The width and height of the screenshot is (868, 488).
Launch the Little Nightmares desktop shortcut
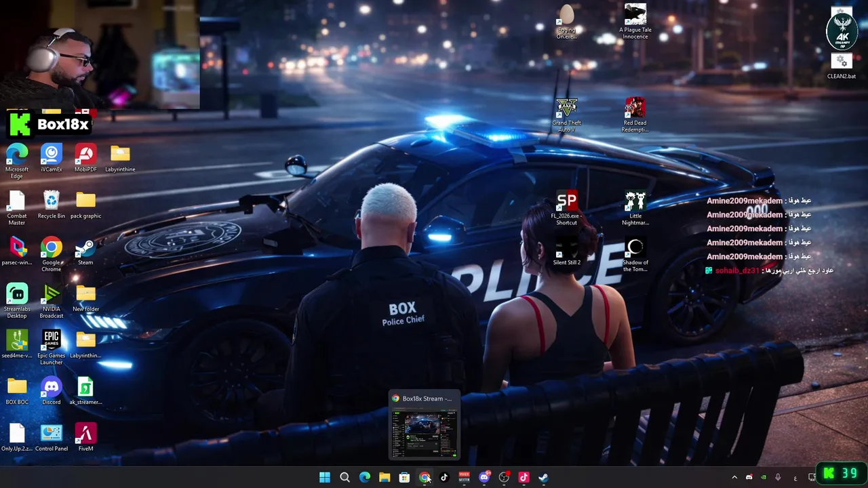coord(635,208)
